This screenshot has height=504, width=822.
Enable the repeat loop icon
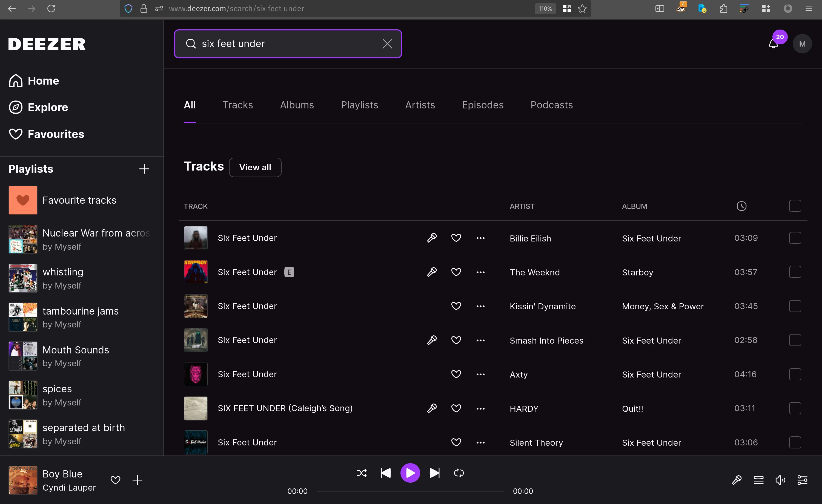click(459, 473)
